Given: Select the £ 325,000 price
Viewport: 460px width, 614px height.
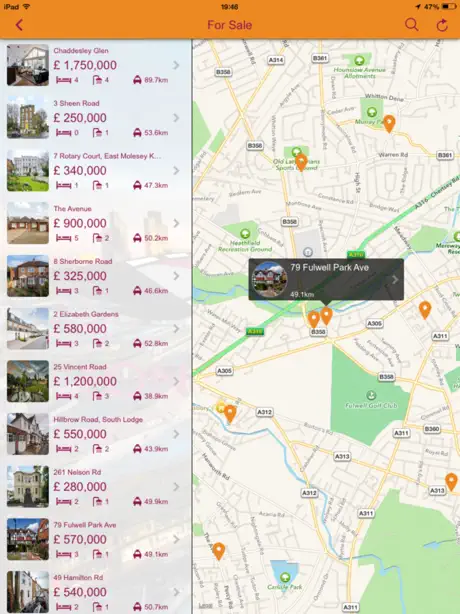Looking at the screenshot, I should pos(80,276).
